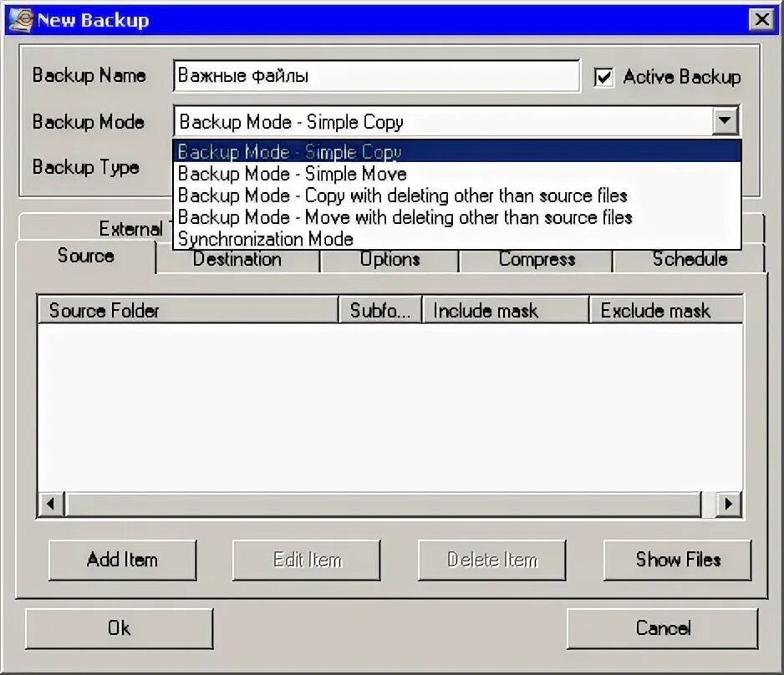The width and height of the screenshot is (784, 675).
Task: Click the Show Files button
Action: click(678, 560)
